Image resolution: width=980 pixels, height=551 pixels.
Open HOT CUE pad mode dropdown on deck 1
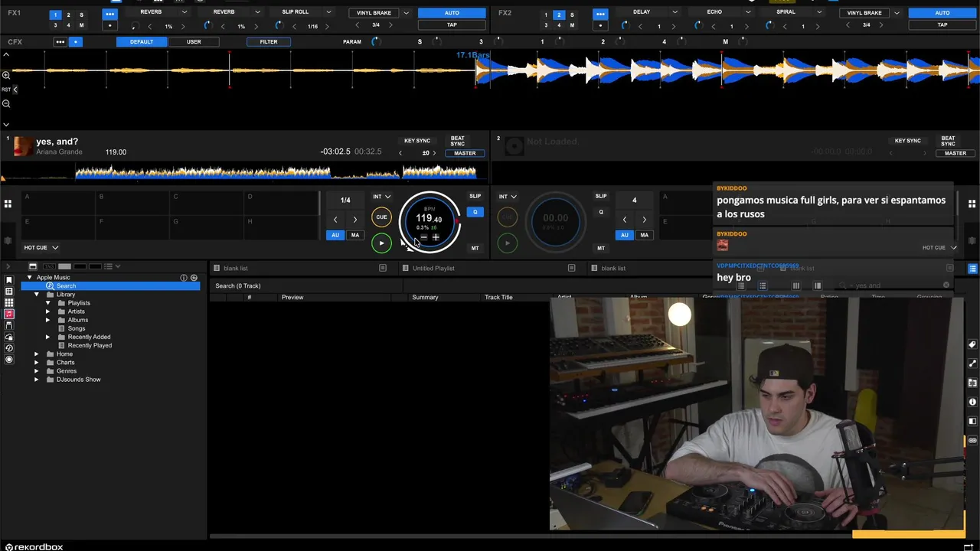pos(40,247)
